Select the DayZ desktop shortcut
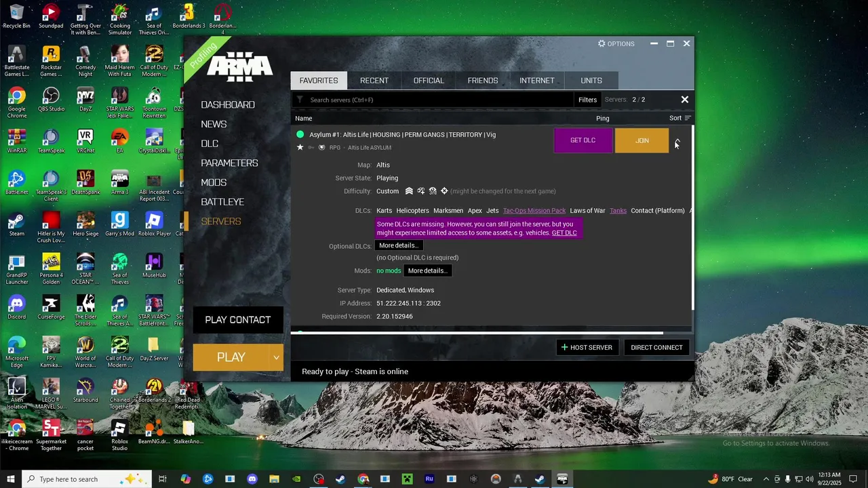868x488 pixels. 85,100
